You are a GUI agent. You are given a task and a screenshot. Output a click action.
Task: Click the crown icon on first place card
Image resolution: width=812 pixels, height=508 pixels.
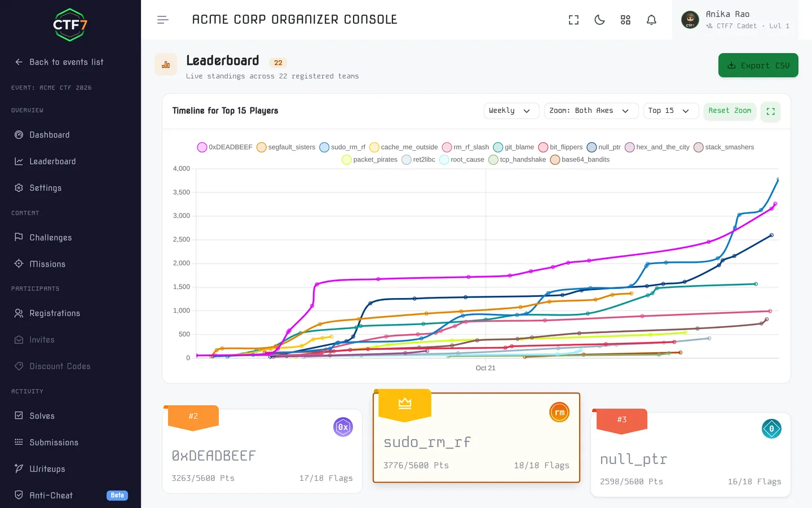[405, 403]
